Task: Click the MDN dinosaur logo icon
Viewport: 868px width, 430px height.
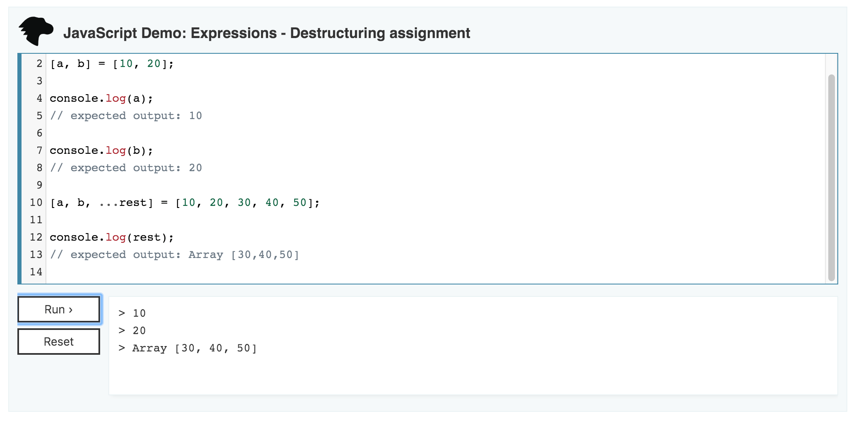Action: pos(36,31)
